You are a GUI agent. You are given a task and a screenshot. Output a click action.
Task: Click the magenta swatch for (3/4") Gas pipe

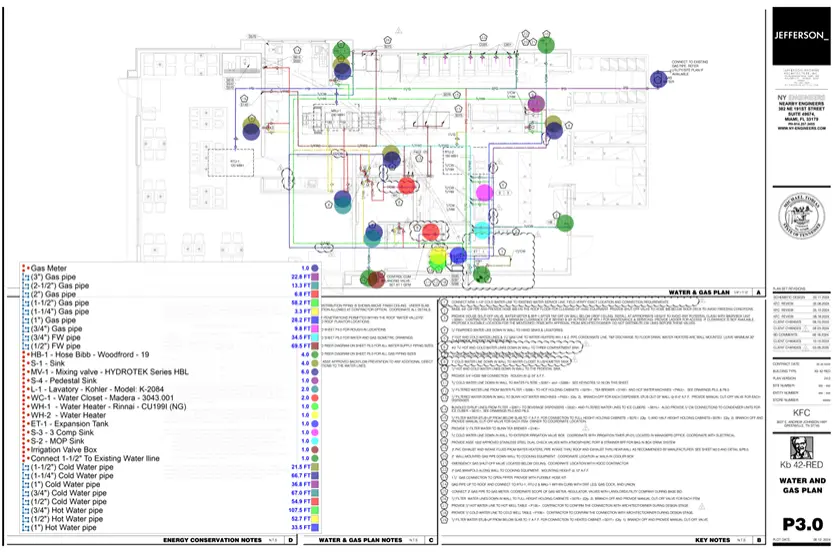[315, 329]
